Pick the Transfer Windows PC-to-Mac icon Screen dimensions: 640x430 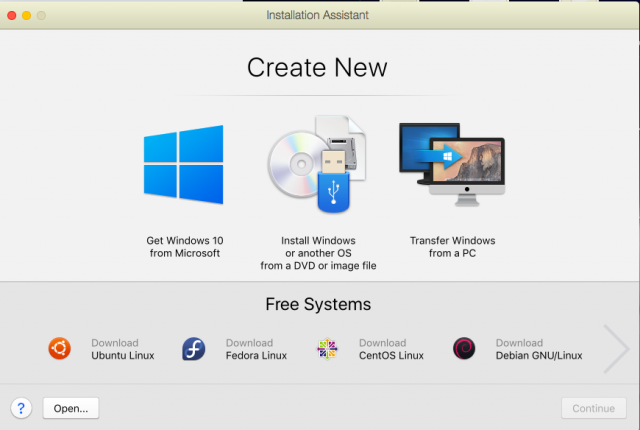pos(452,164)
